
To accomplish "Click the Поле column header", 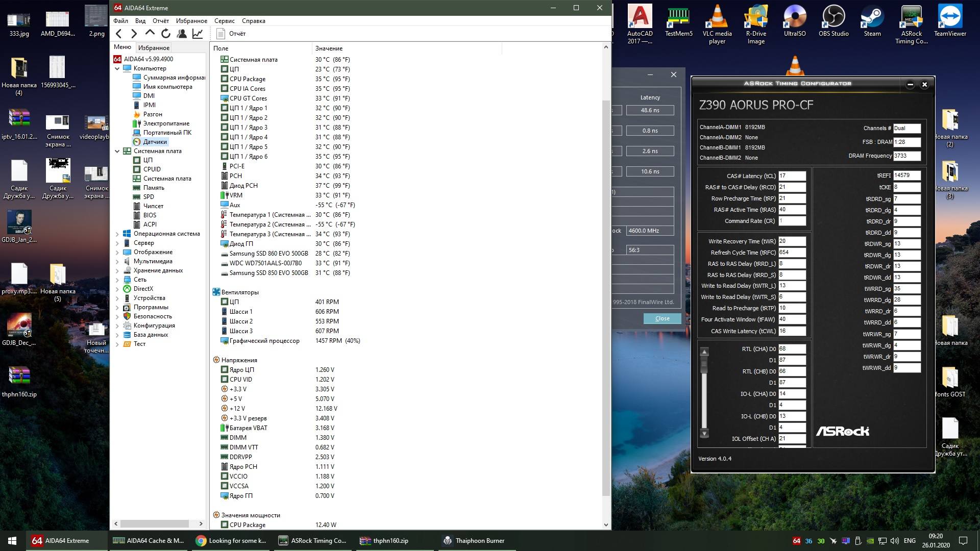I will [x=260, y=48].
